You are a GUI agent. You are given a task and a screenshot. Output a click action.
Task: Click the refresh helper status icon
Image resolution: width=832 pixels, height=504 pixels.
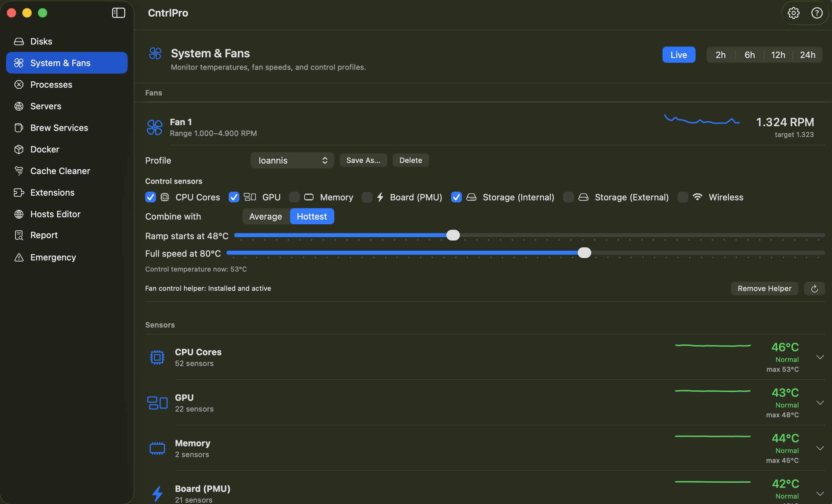click(x=814, y=288)
